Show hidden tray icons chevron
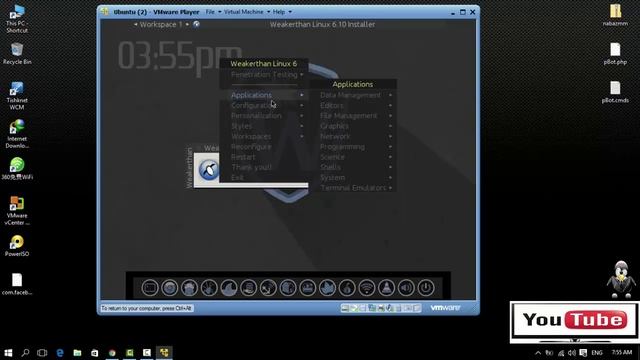The height and width of the screenshot is (360, 640). tap(538, 353)
